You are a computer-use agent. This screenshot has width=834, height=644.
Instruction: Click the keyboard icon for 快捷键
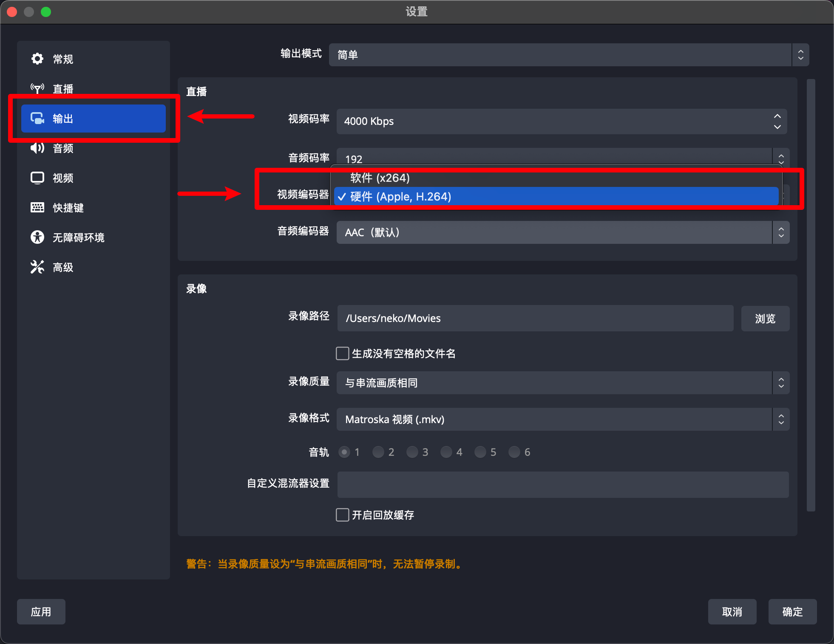pyautogui.click(x=37, y=207)
